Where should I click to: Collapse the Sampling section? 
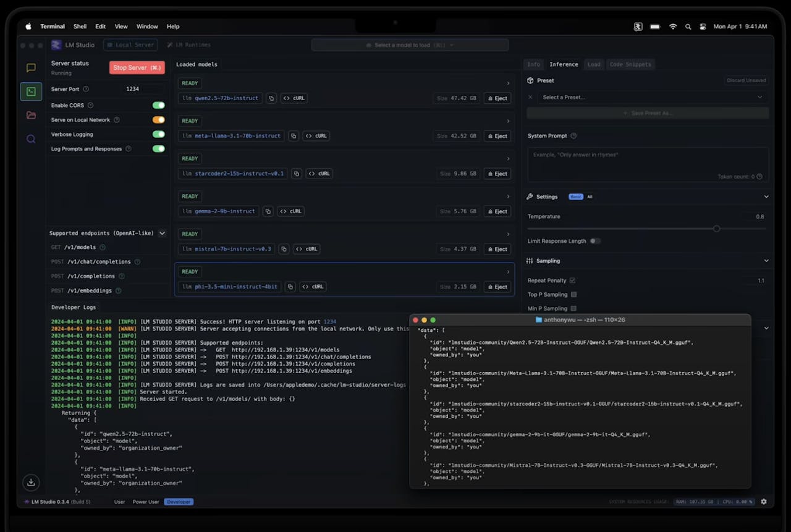pos(766,261)
